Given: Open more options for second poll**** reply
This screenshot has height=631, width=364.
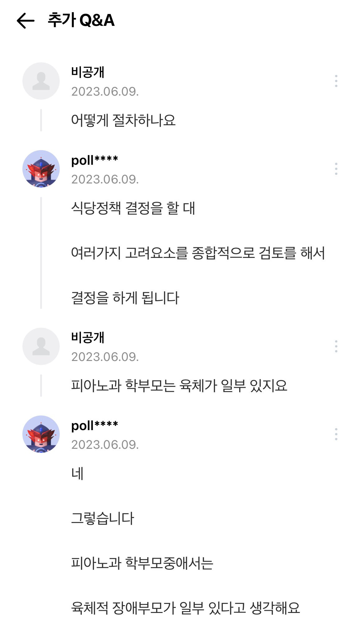Looking at the screenshot, I should [336, 434].
